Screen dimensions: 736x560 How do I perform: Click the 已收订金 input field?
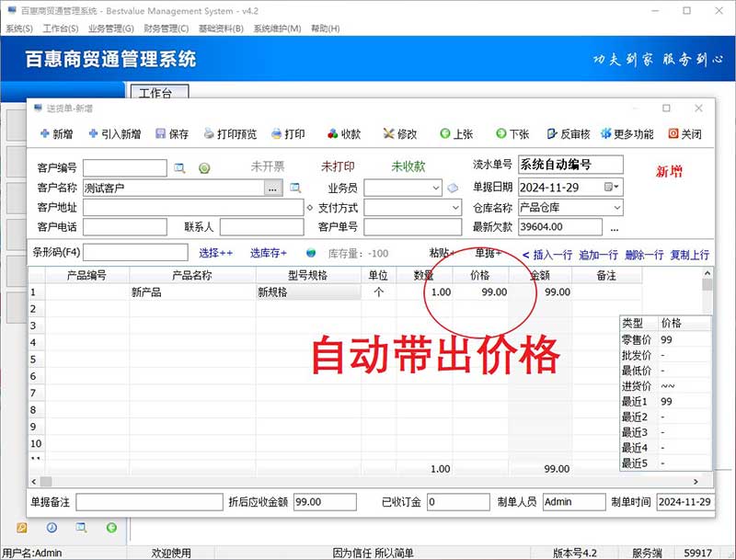pos(458,502)
